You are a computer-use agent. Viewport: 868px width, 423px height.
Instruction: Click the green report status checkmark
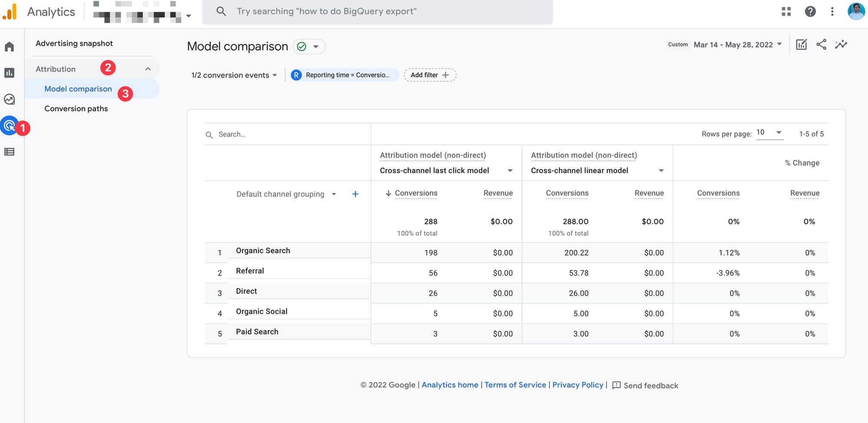(302, 46)
